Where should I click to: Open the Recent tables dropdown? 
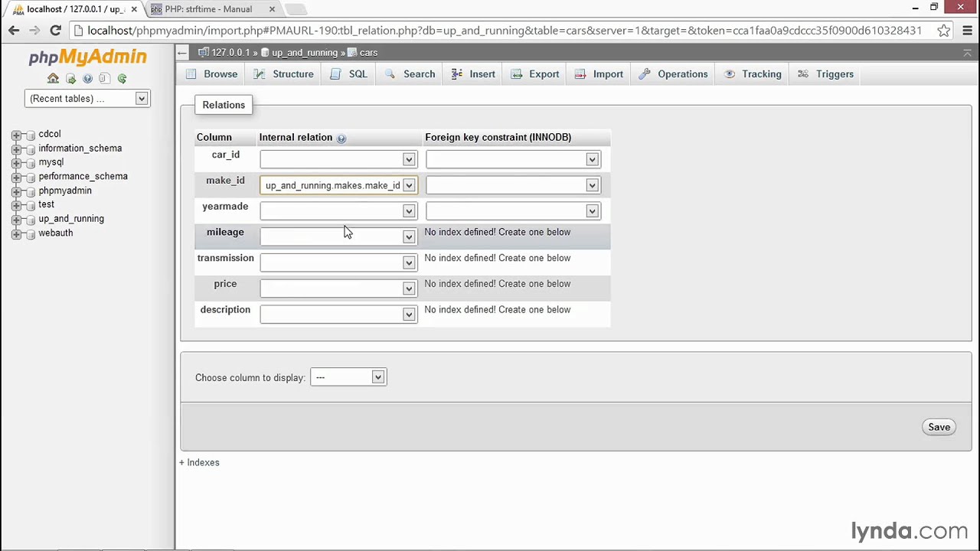(142, 98)
